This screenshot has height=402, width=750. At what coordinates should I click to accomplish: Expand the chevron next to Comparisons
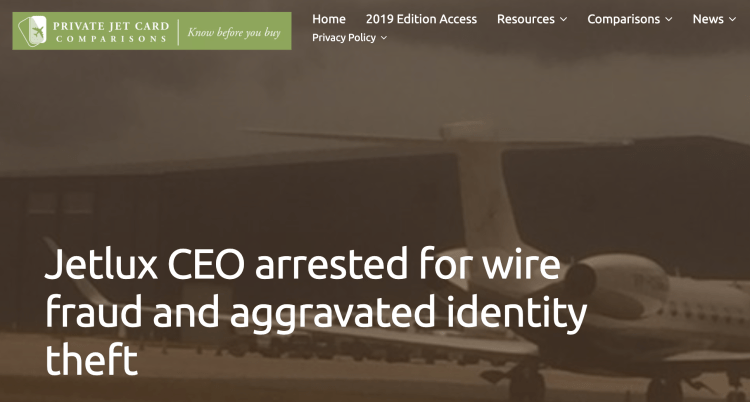pyautogui.click(x=669, y=20)
